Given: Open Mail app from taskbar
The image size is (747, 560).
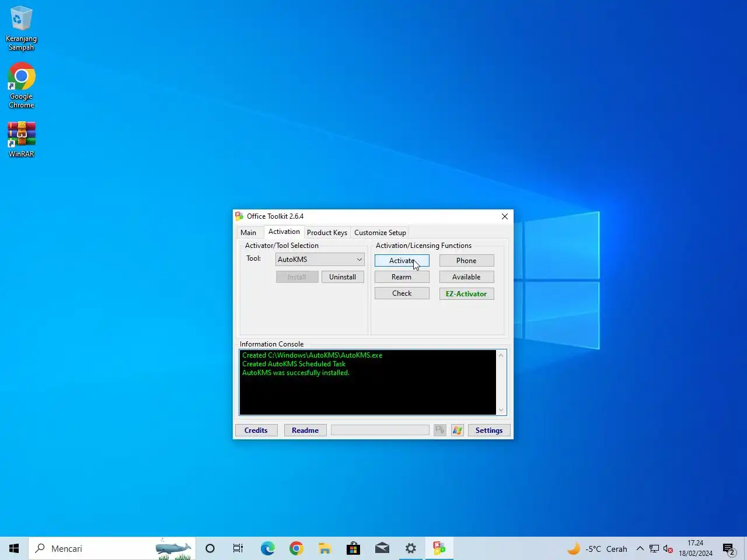Looking at the screenshot, I should click(382, 548).
